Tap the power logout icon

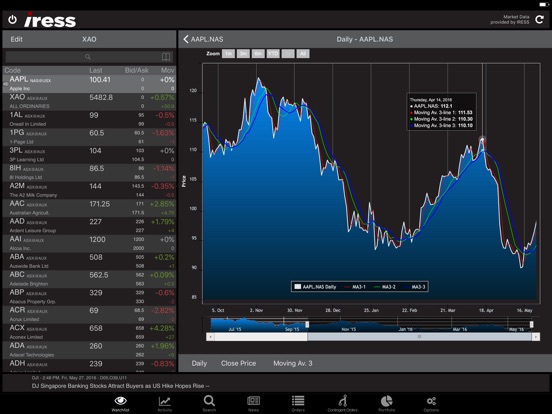pyautogui.click(x=12, y=19)
